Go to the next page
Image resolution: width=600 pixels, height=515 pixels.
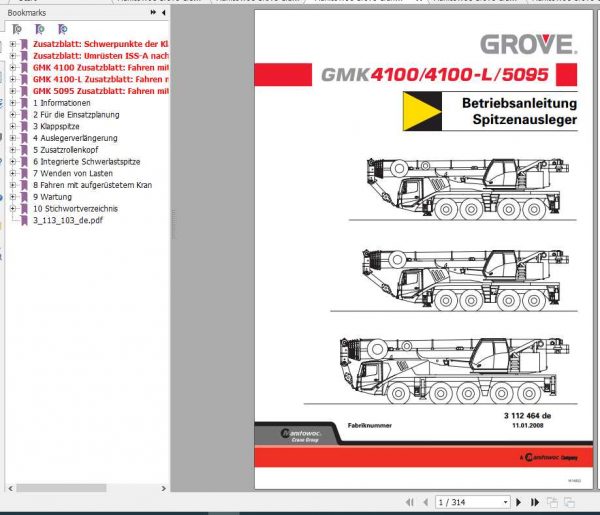518,502
